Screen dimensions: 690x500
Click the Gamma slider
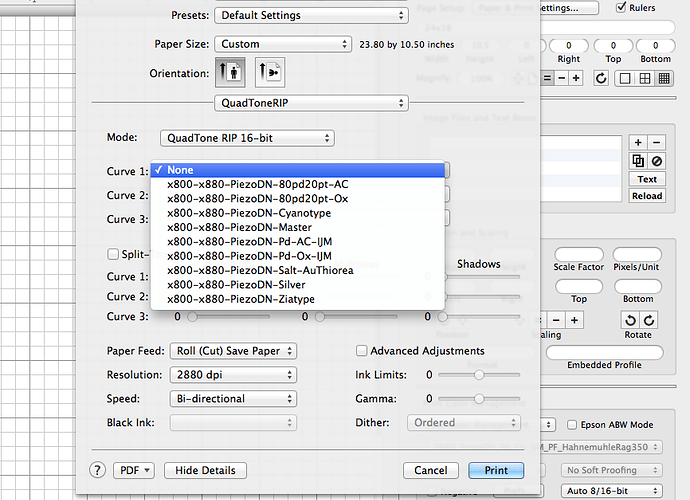click(480, 398)
